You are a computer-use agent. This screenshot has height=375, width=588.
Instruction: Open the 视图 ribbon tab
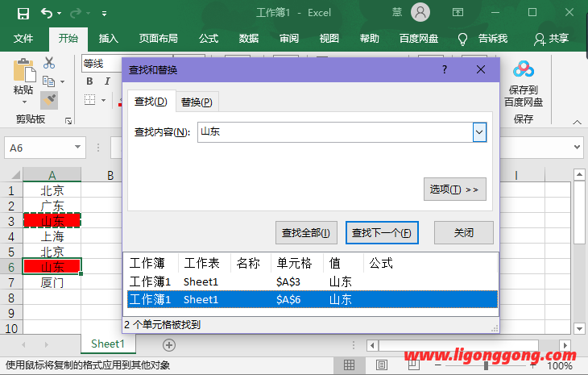pos(329,38)
